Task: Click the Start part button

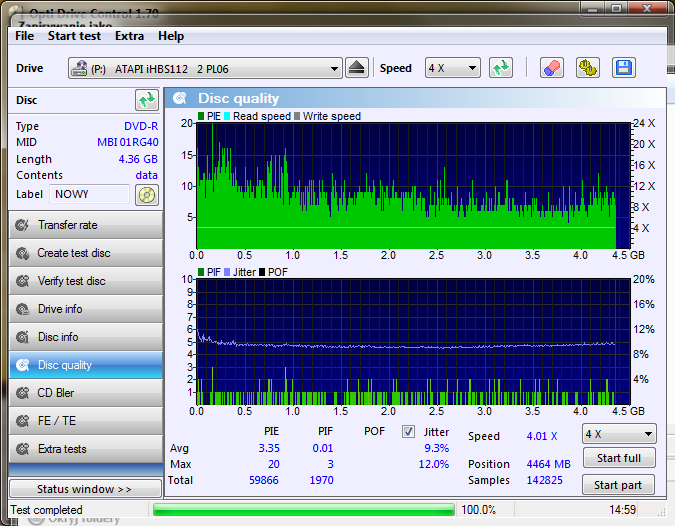Action: click(618, 485)
